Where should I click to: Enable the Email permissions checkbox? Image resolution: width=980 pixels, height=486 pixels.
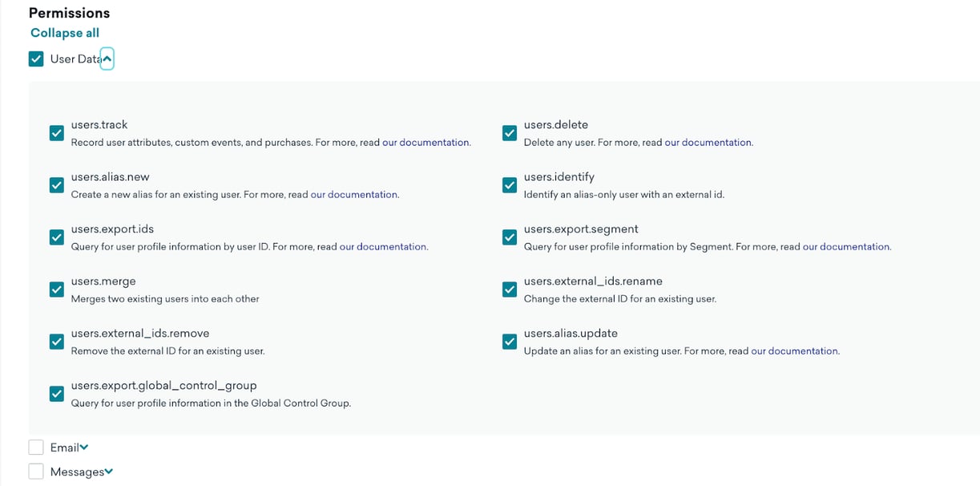tap(36, 448)
